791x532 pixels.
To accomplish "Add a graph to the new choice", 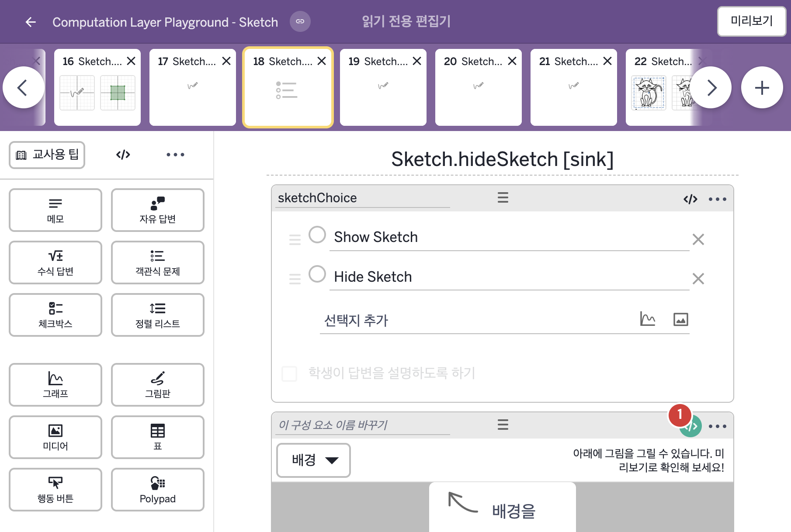I will coord(647,319).
